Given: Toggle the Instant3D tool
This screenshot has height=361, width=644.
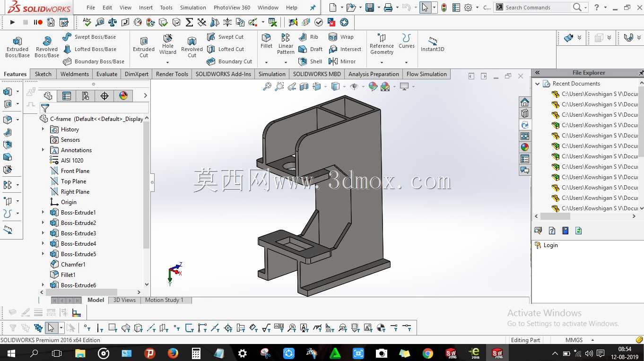Looking at the screenshot, I should pyautogui.click(x=433, y=44).
